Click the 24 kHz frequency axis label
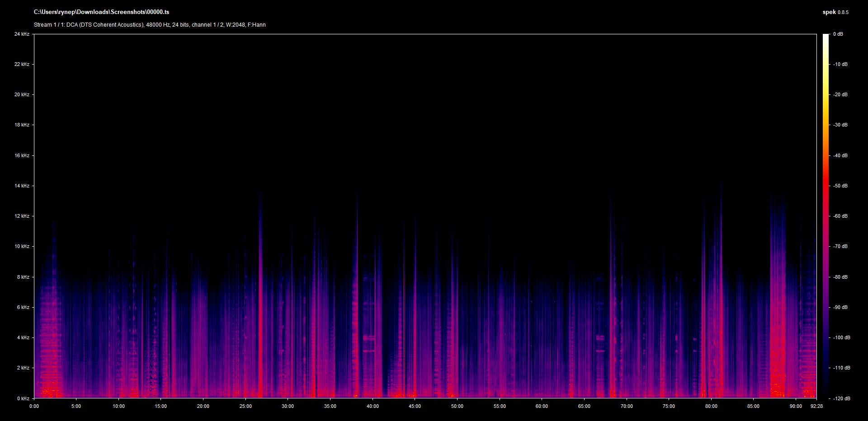This screenshot has height=421, width=868. point(22,34)
